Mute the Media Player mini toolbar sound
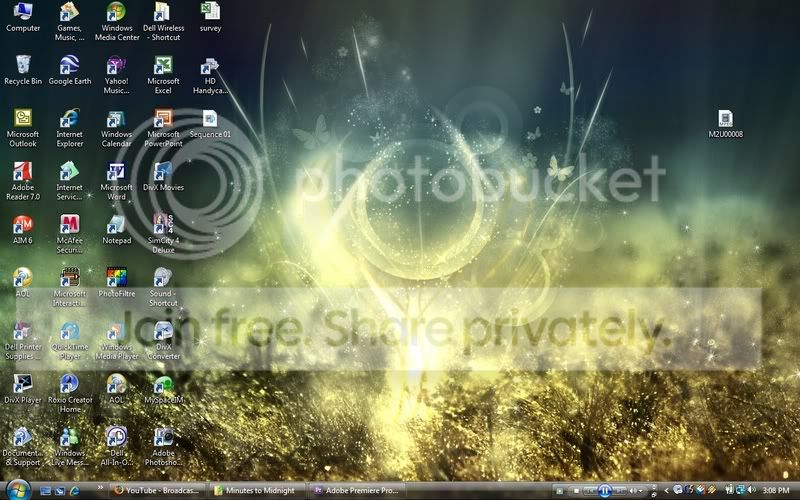 (632, 491)
